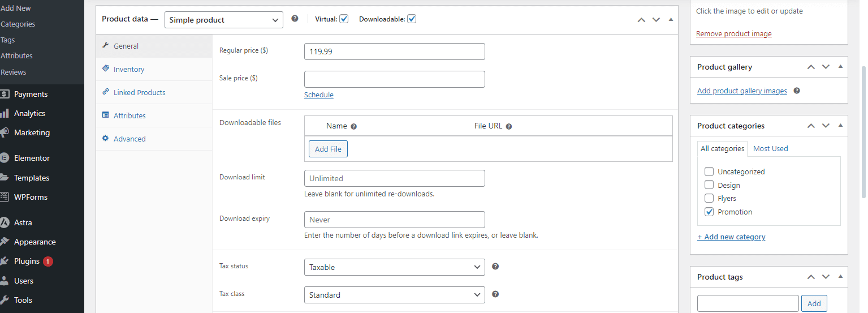Switch to the Inventory tab
868x313 pixels.
pyautogui.click(x=129, y=69)
